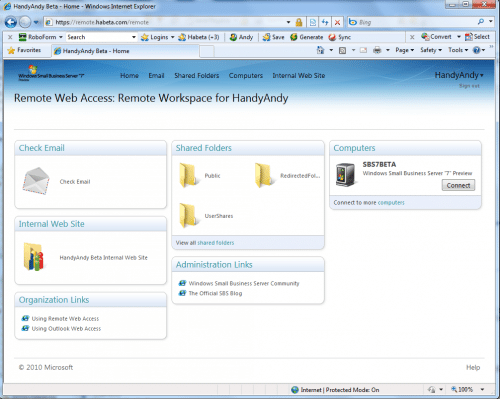Click the Check Email label text
Viewport: 500px width, 399px height.
tap(75, 182)
